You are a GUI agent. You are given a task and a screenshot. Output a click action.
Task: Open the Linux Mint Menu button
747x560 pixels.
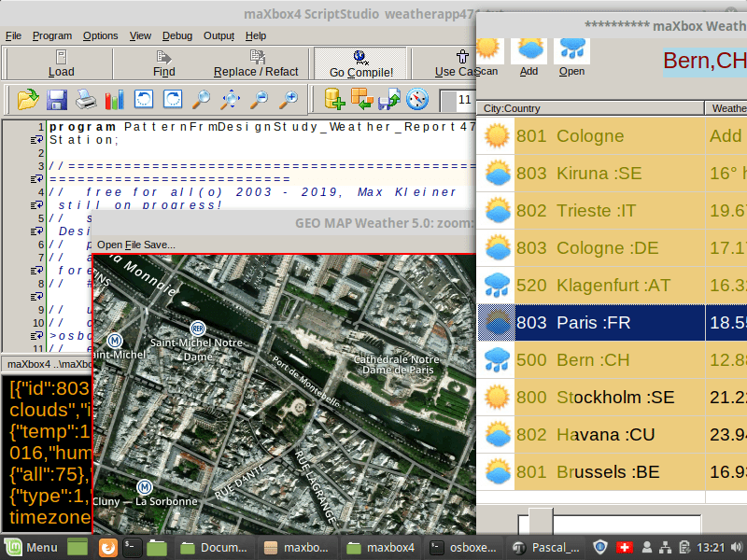31,547
